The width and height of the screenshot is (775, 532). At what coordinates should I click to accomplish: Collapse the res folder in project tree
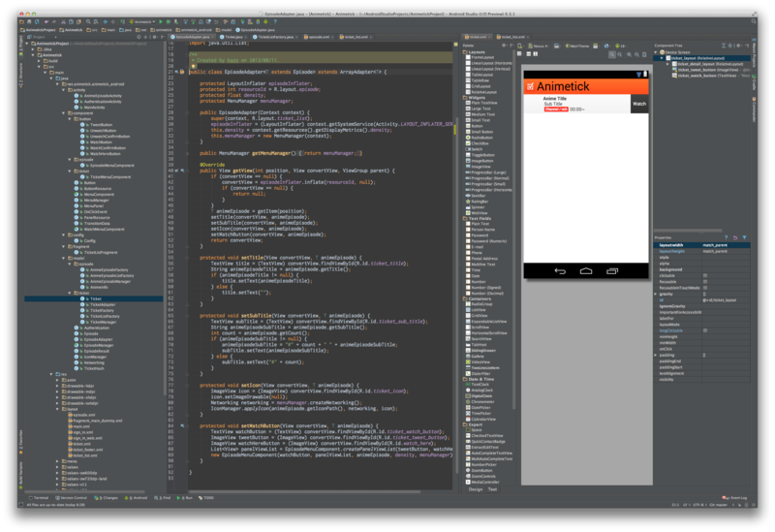(51, 374)
